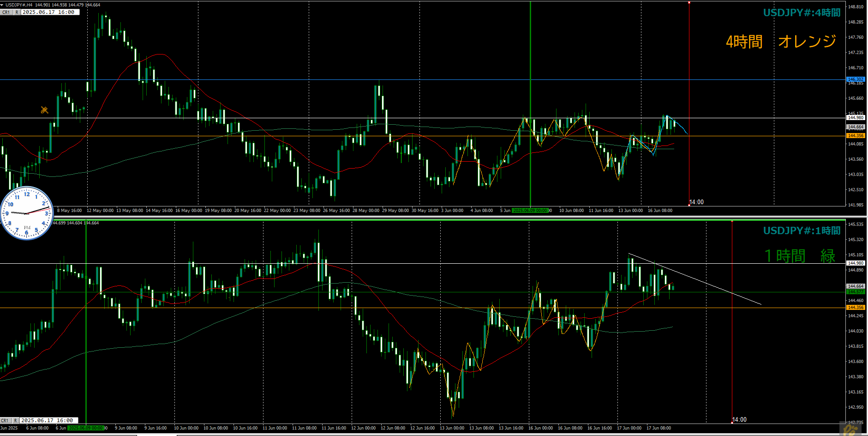Click the 148.810 price label at the top of the H4 axis
Screen dimensions: 868x436
point(856,7)
